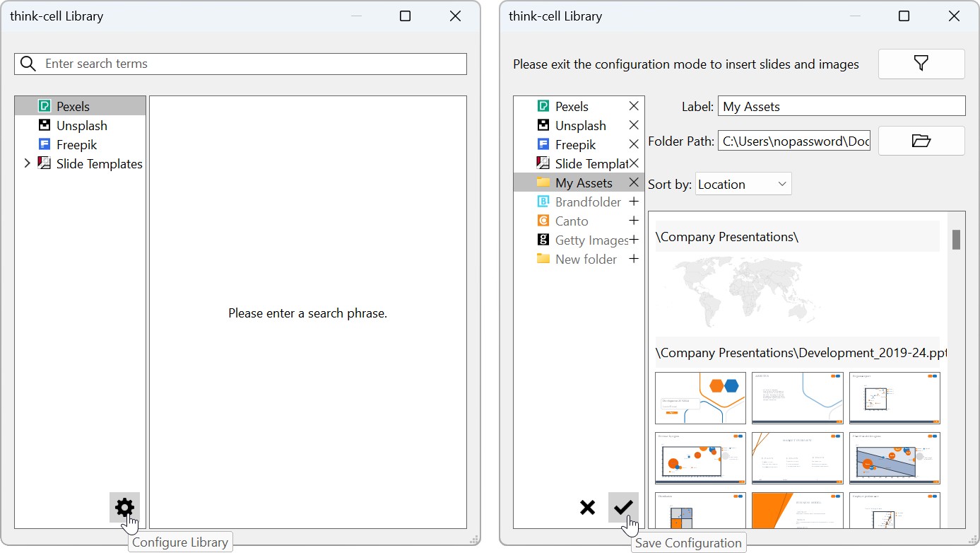This screenshot has width=980, height=553.
Task: Edit the Label field My Assets
Action: (842, 106)
